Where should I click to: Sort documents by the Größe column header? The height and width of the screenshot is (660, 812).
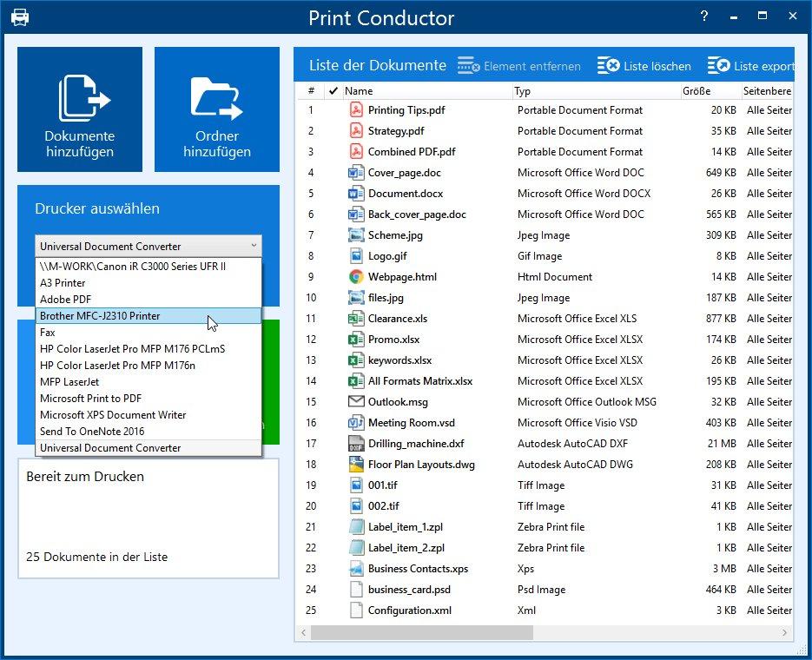[696, 91]
